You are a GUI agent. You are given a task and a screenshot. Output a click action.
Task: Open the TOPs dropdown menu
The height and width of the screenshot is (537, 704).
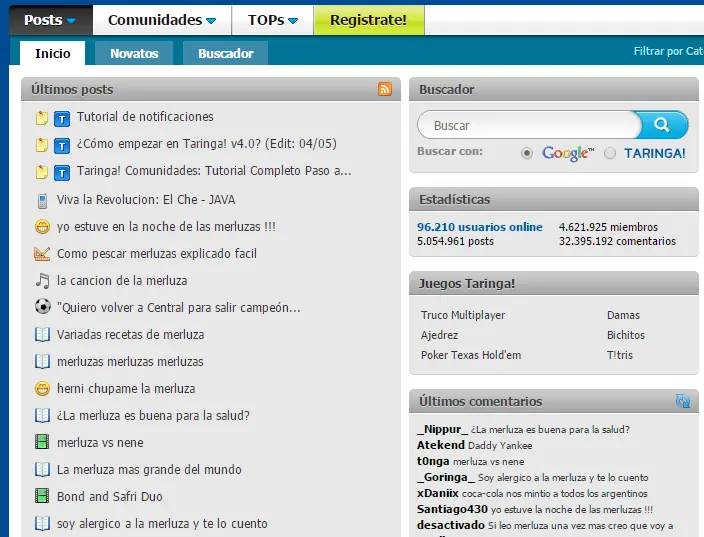[x=273, y=20]
